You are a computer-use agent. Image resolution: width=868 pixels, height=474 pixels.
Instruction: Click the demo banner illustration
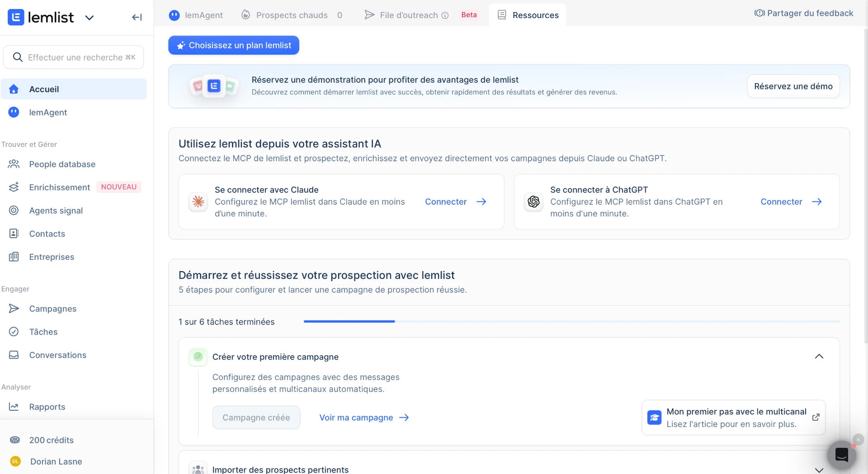pyautogui.click(x=214, y=86)
